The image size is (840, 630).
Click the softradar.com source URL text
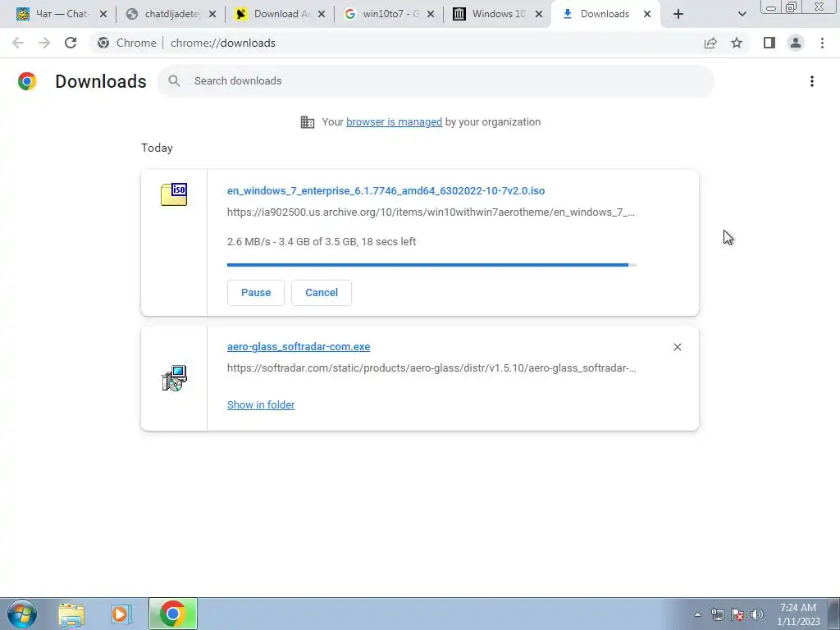tap(431, 368)
